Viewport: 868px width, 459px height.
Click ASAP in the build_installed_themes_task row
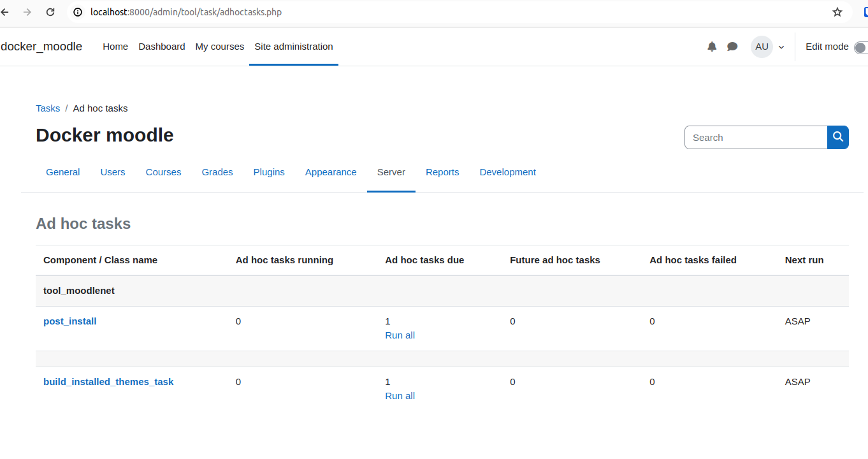[x=798, y=382]
